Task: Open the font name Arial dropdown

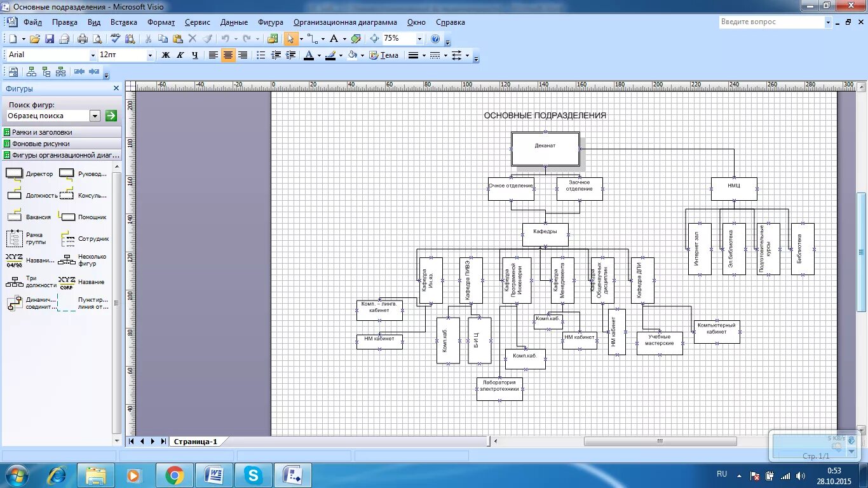Action: click(x=93, y=55)
